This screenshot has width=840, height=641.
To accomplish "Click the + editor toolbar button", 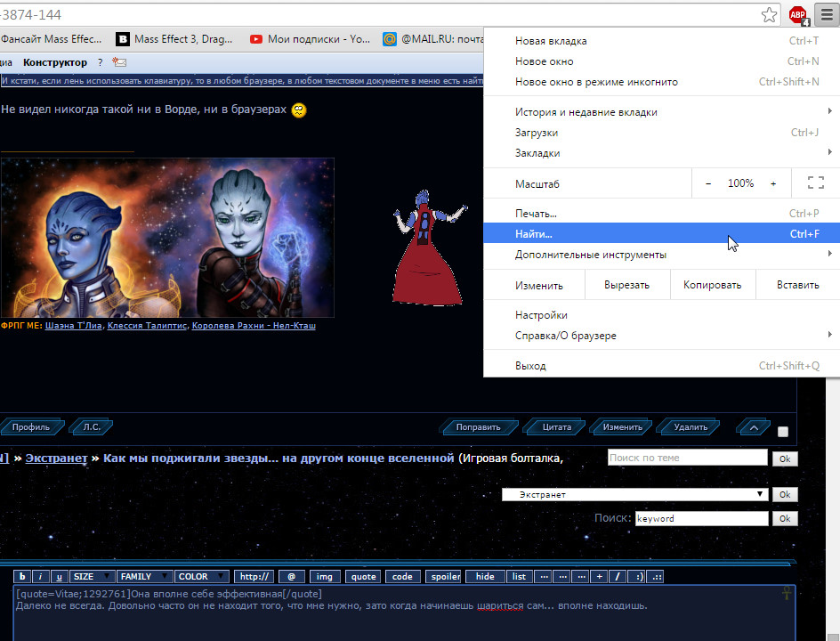I will (599, 577).
